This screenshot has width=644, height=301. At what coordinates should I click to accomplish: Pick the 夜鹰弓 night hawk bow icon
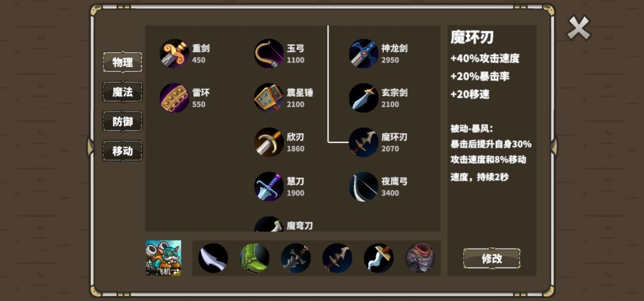click(364, 187)
